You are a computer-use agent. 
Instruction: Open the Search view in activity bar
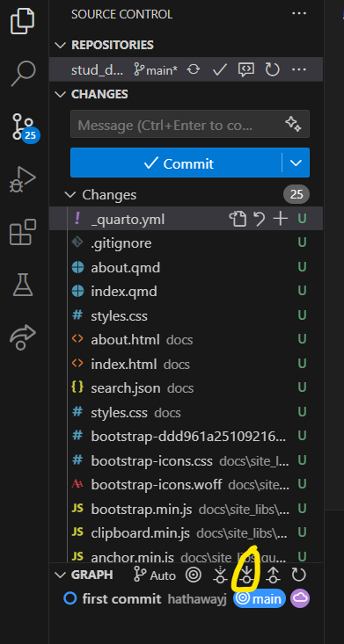23,73
